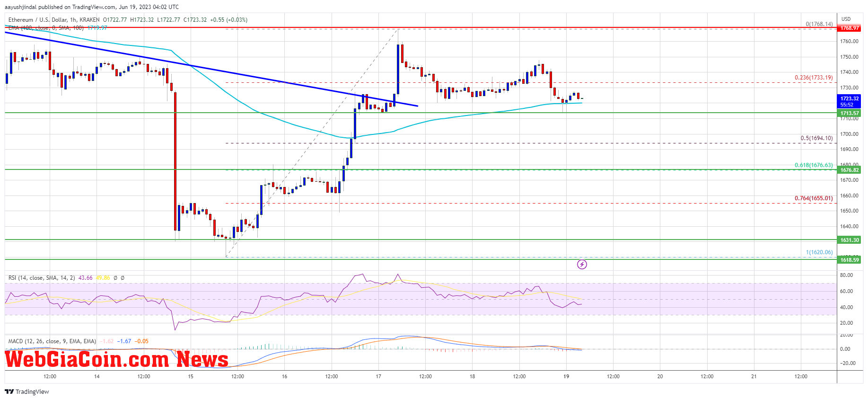Select the RSI (14, close, SMA, 14, 2) legend
Screen dimensions: 868x400
pyautogui.click(x=42, y=278)
